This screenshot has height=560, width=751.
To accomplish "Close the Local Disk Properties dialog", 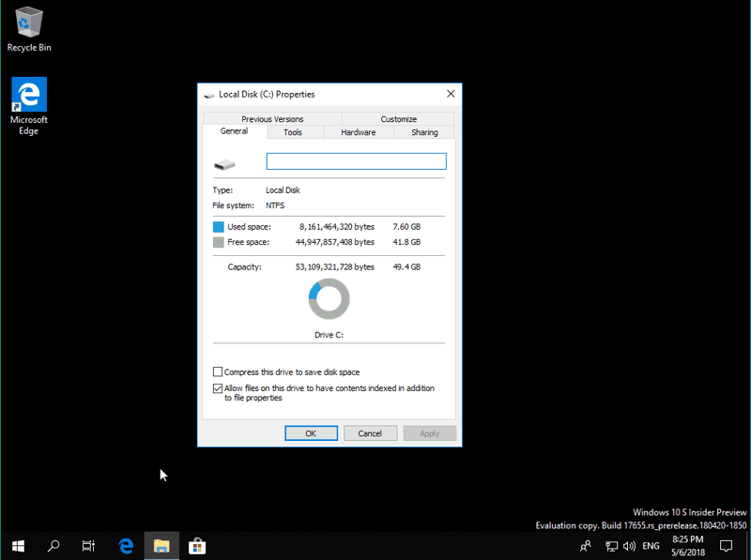I will pos(451,94).
